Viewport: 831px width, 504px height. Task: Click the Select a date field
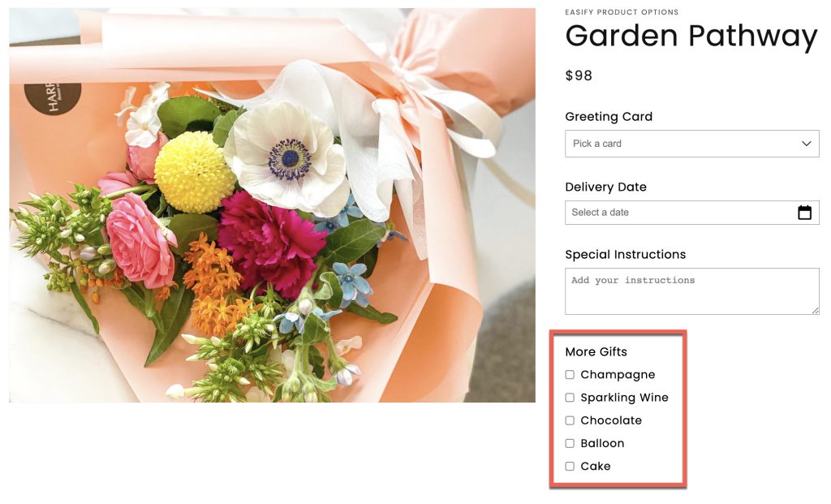(691, 213)
